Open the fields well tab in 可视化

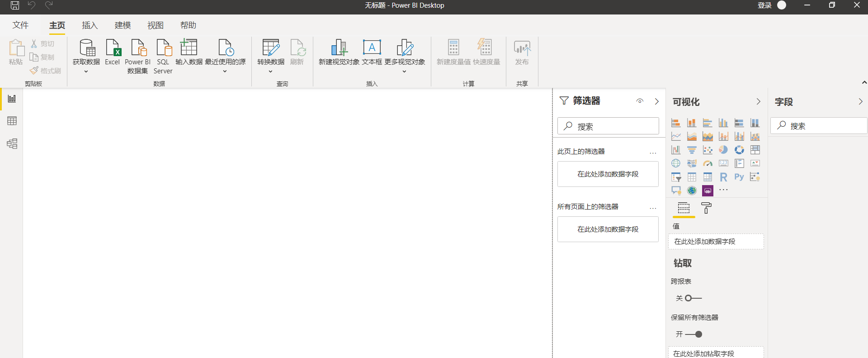pos(684,208)
